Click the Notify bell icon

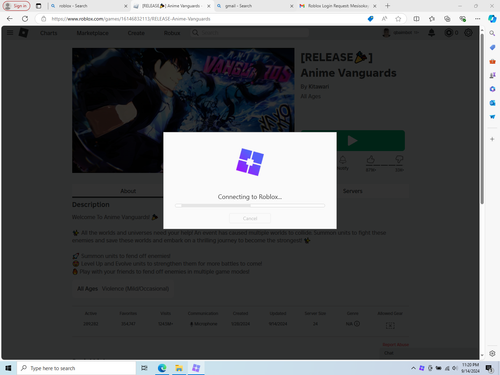coord(343,160)
